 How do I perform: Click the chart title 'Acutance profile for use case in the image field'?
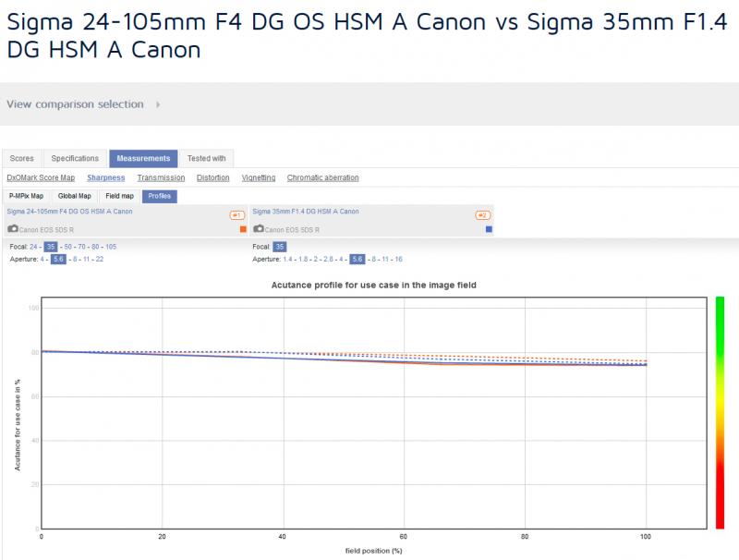374,286
